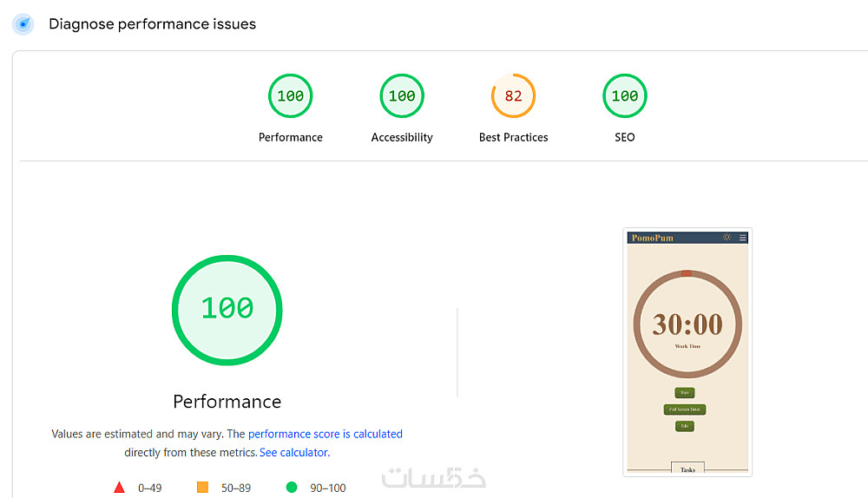Click the '90–100' legend range text

point(328,488)
